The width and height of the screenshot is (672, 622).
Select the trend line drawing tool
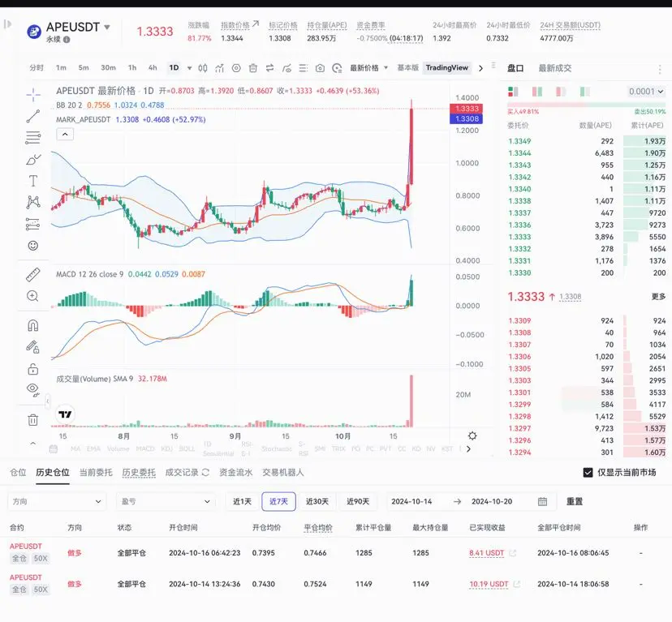pyautogui.click(x=33, y=116)
